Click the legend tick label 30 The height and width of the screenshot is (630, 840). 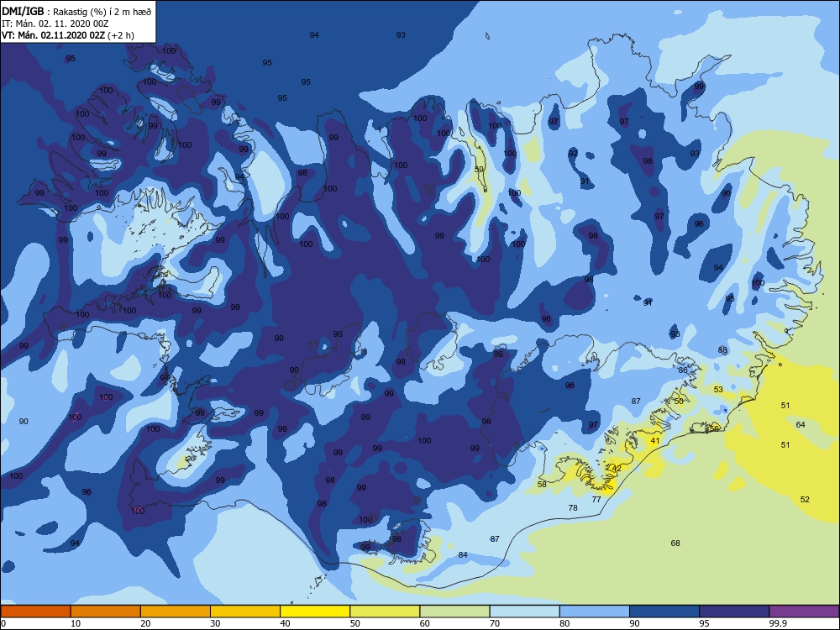[215, 623]
